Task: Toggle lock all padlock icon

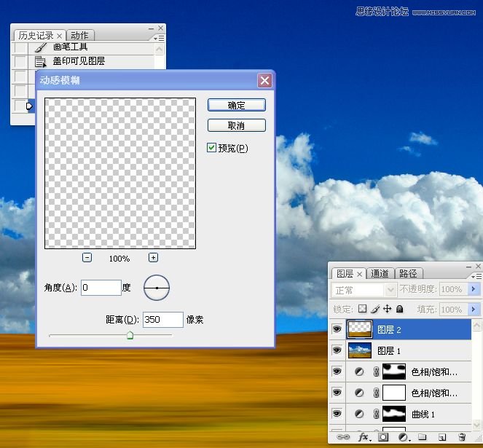Action: (x=399, y=308)
